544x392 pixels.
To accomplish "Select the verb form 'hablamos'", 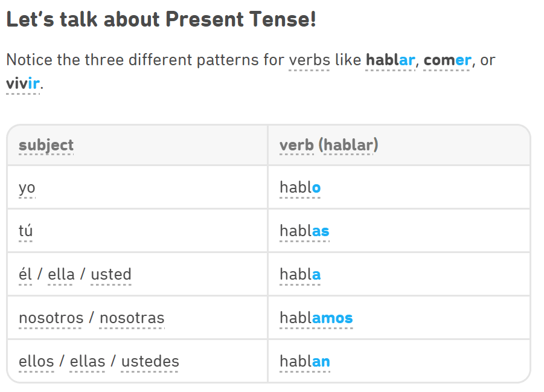I will click(316, 318).
